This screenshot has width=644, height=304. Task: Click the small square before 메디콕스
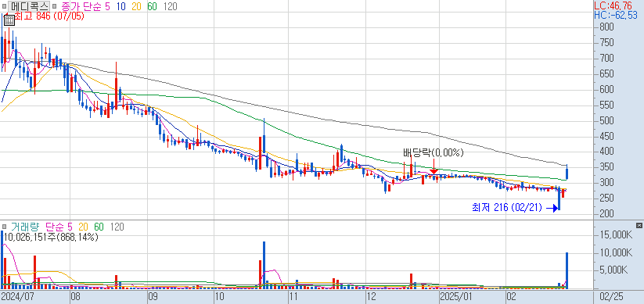tap(5, 6)
